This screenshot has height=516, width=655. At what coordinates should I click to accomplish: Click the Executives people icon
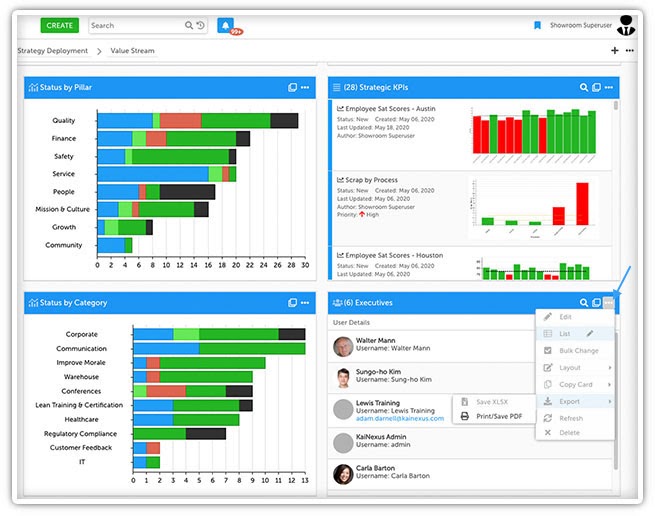click(x=338, y=302)
